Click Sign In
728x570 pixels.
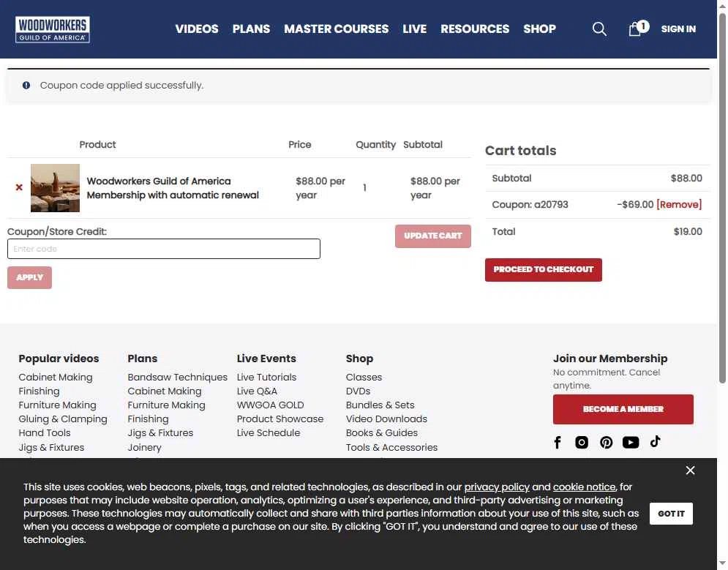tap(678, 29)
